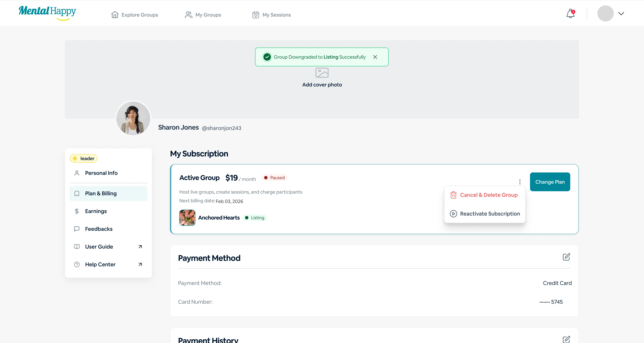
Task: Click the MentalHappy logo
Action: pyautogui.click(x=47, y=13)
